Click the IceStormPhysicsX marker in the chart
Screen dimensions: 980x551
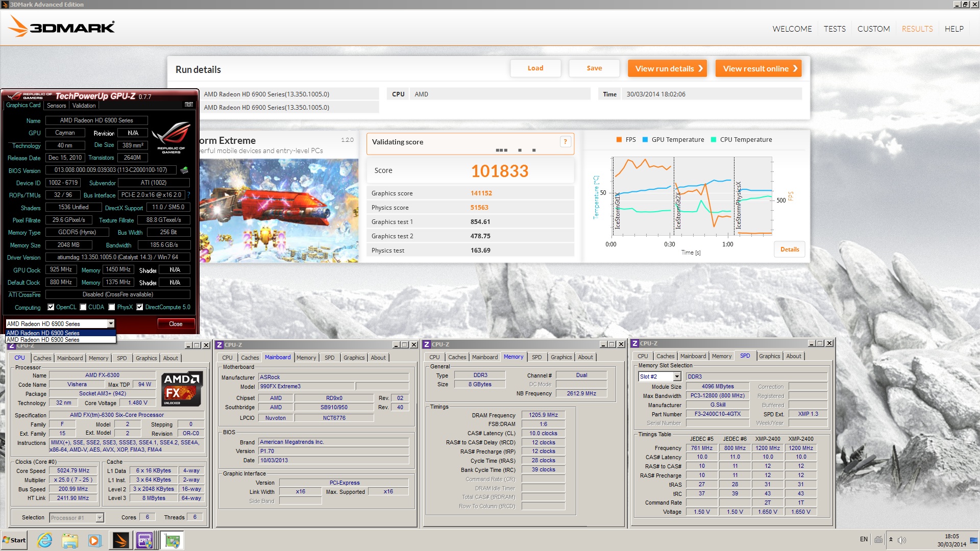coord(738,206)
